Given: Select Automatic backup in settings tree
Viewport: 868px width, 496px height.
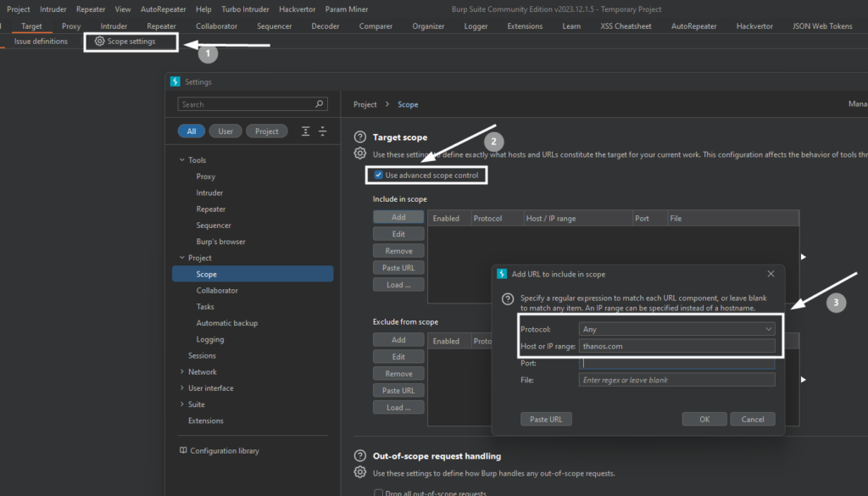Looking at the screenshot, I should (x=227, y=323).
